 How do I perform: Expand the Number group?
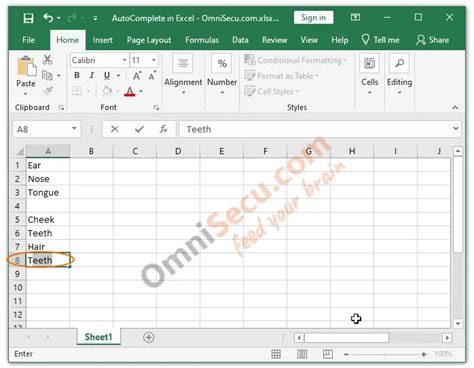pos(222,75)
